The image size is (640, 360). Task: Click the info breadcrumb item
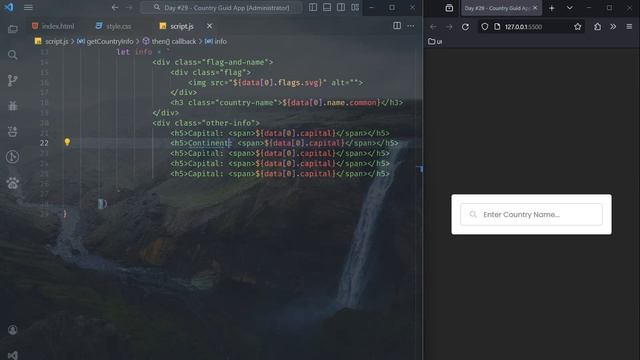pos(216,41)
